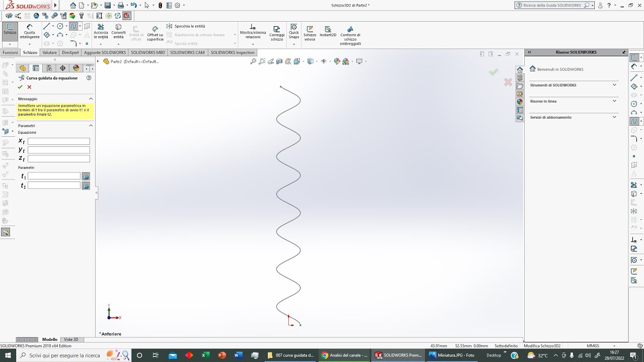644x362 pixels.
Task: Click the Xt equation input field
Action: pyautogui.click(x=59, y=141)
